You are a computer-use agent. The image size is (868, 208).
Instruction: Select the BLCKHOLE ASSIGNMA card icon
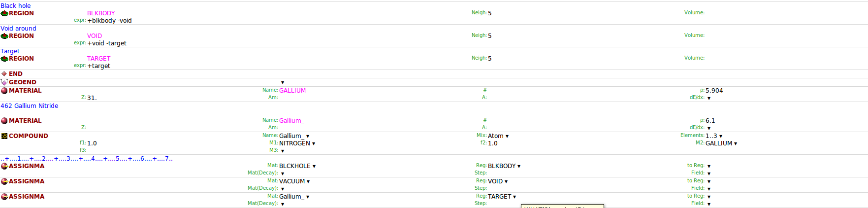(x=4, y=166)
